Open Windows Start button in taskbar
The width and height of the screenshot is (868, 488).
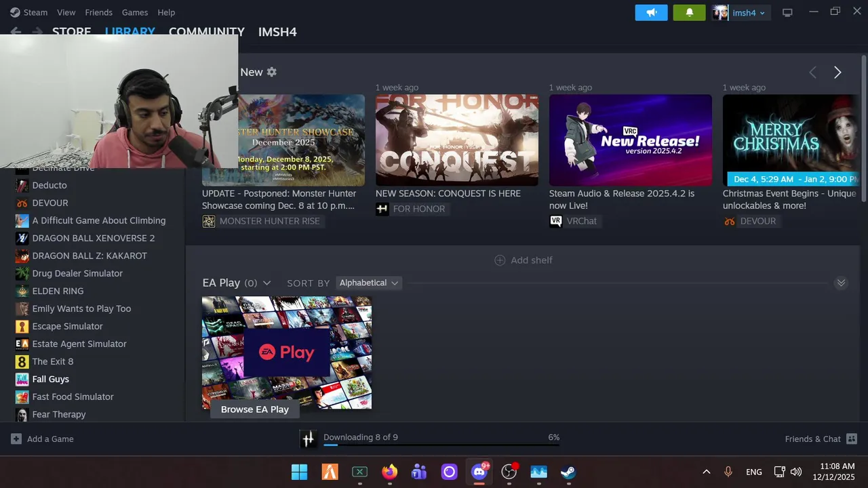pyautogui.click(x=299, y=472)
